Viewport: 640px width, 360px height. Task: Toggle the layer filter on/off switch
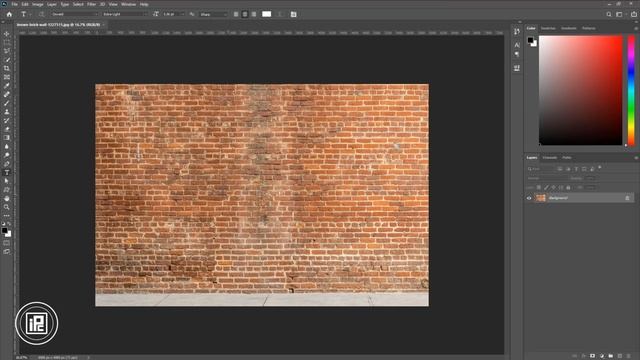[x=600, y=167]
